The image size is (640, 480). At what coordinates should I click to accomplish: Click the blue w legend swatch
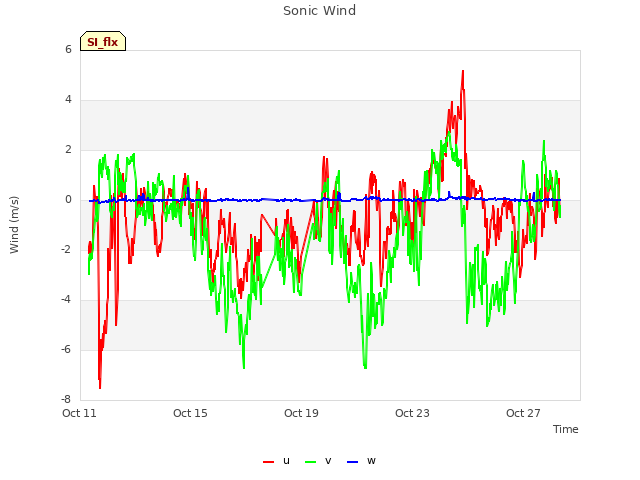click(x=352, y=462)
